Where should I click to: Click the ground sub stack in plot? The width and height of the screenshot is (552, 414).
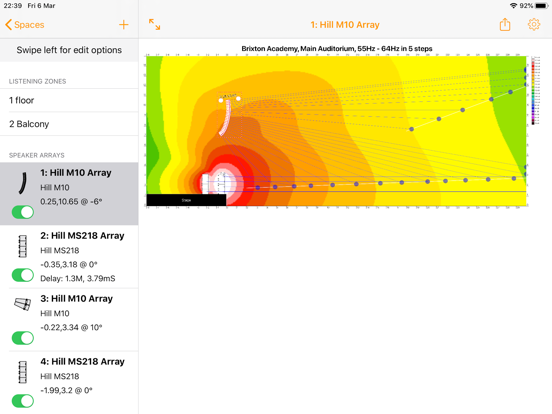[x=205, y=183]
